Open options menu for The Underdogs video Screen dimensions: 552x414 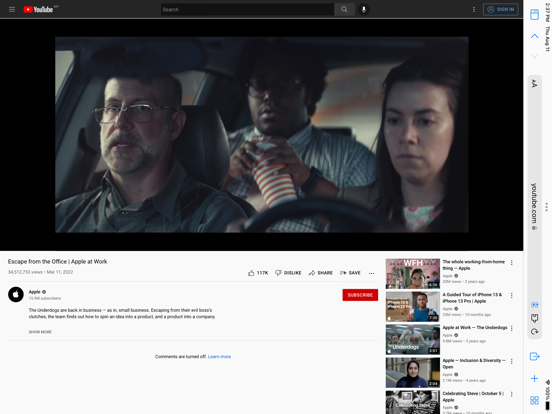(x=512, y=328)
